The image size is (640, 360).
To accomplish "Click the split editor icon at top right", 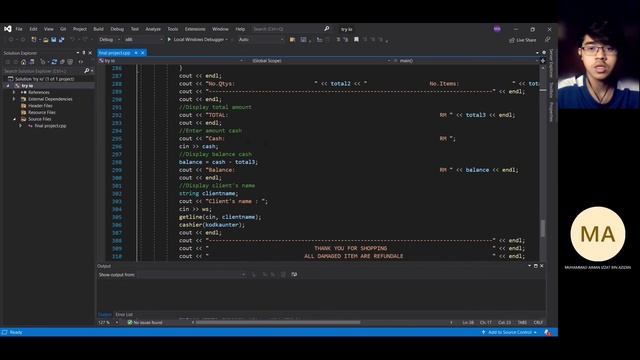I will (543, 60).
